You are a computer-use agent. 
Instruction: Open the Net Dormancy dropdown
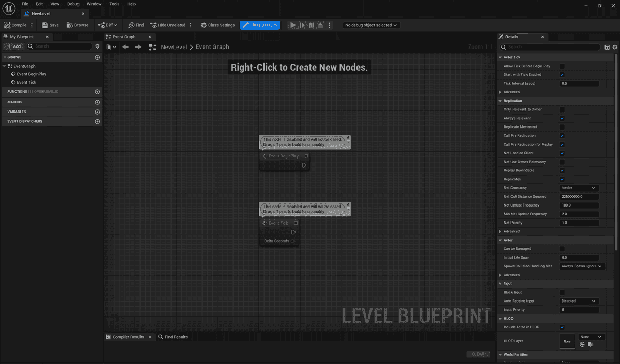pyautogui.click(x=578, y=187)
